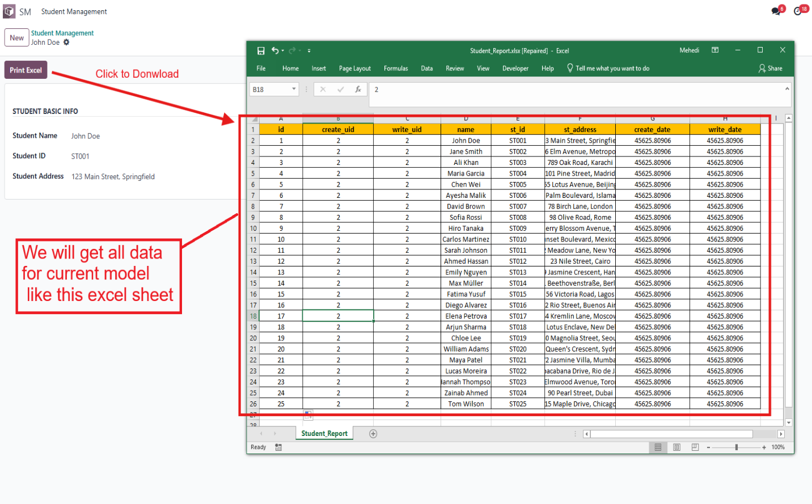Select the st_address header cell

580,129
